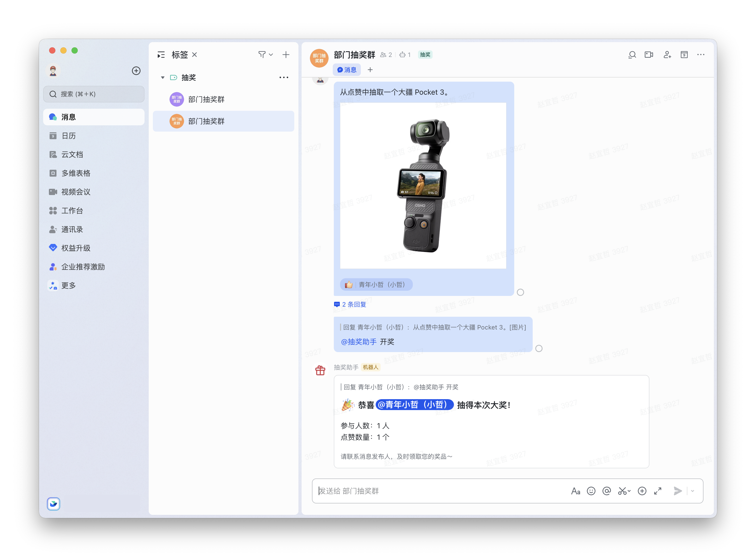Viewport: 756px width, 557px height.
Task: Open 多维表格 from the sidebar
Action: tap(75, 173)
